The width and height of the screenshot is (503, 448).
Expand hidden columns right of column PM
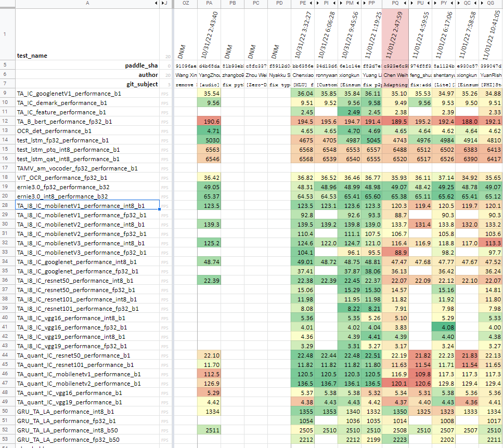coord(358,3)
